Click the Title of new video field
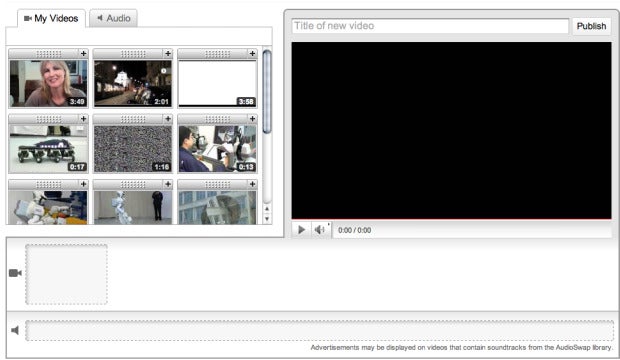 tap(430, 26)
